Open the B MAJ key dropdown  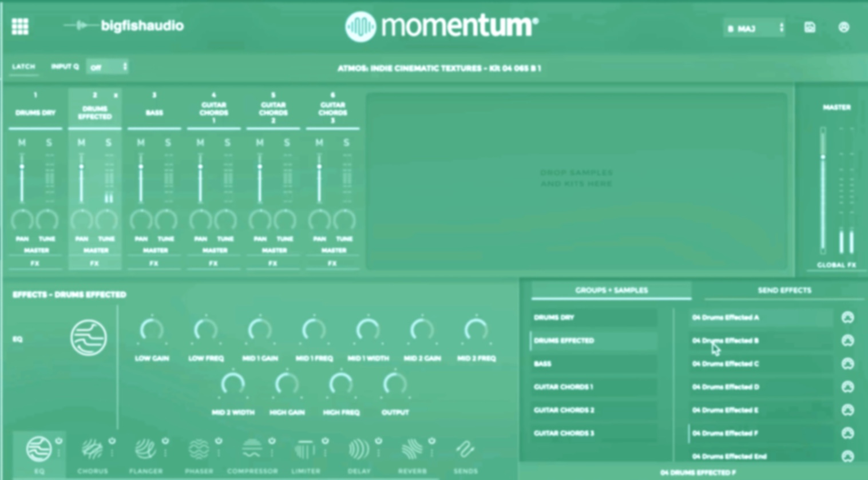[755, 28]
